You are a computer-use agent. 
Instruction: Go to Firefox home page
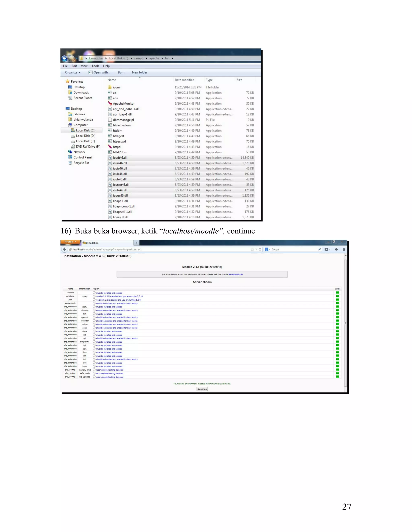pos(344,250)
